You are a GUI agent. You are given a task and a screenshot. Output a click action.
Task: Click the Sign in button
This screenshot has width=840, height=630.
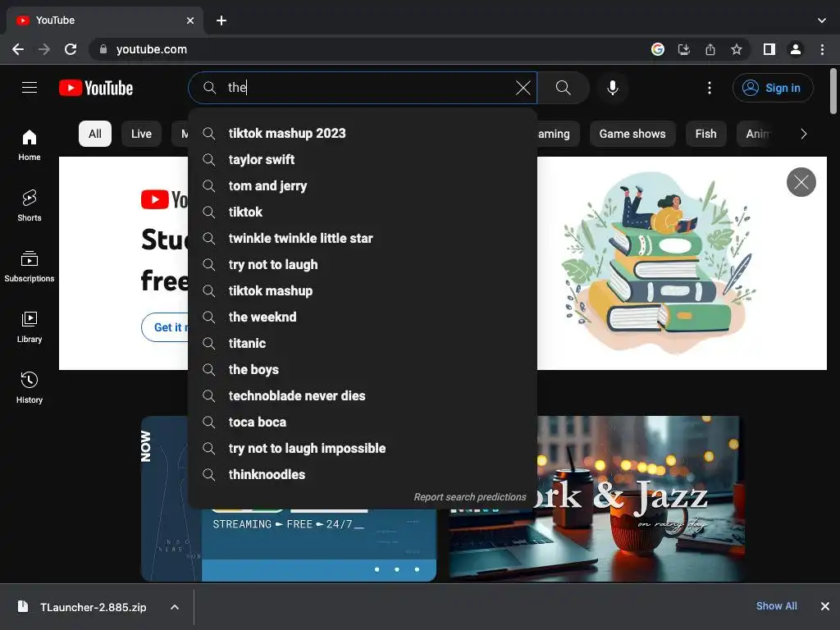point(773,88)
